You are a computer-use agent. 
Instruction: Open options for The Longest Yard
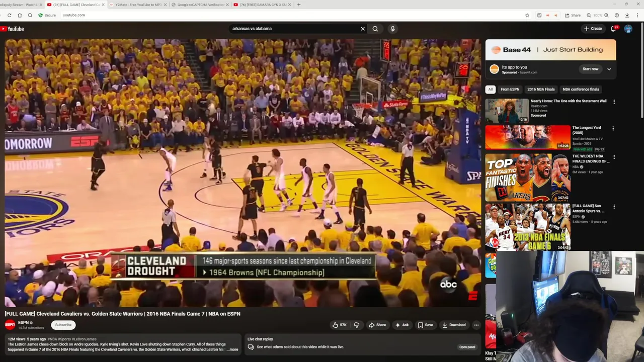tap(613, 129)
